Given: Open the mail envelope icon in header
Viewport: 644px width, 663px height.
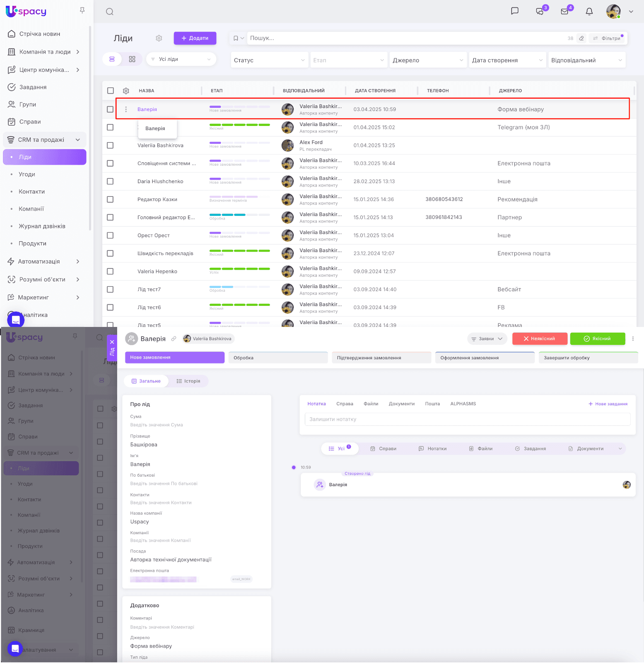Looking at the screenshot, I should pyautogui.click(x=565, y=12).
